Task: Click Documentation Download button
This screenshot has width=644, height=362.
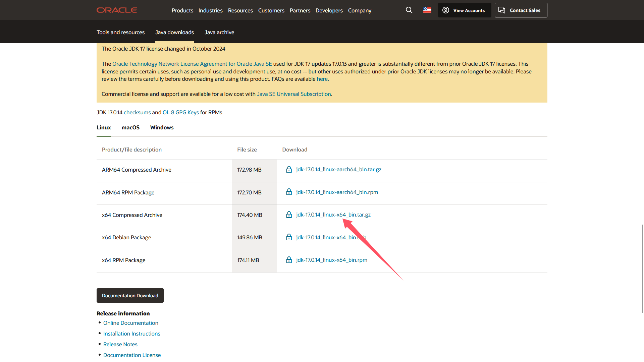Action: (130, 295)
